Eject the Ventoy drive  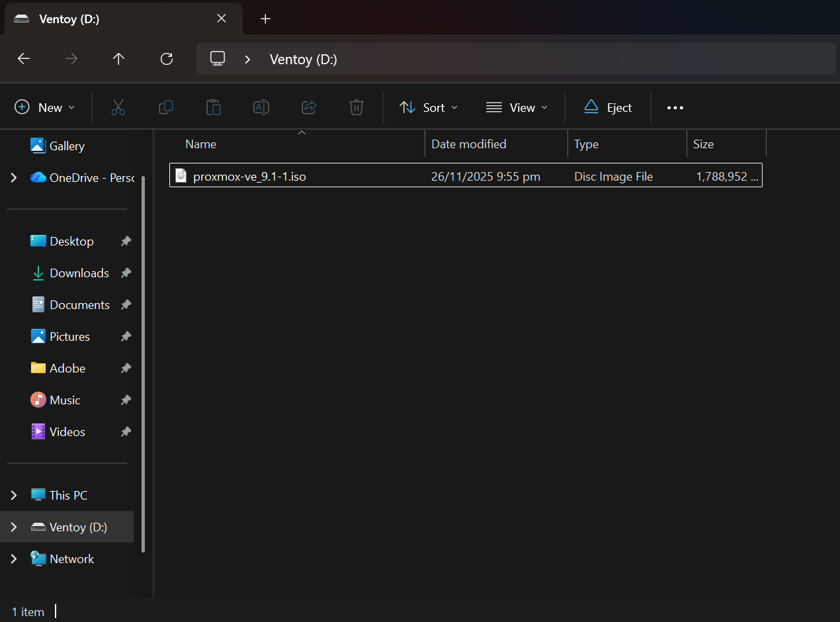pos(608,107)
